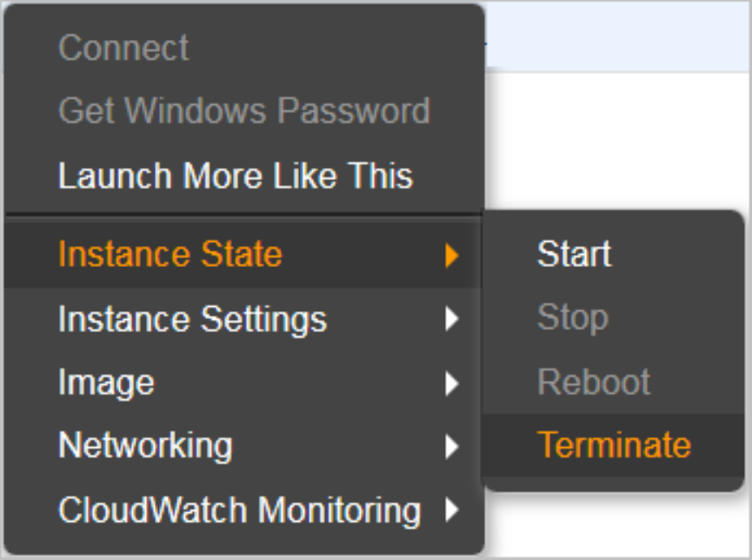Start the instance from the submenu
The image size is (752, 560).
[x=574, y=254]
